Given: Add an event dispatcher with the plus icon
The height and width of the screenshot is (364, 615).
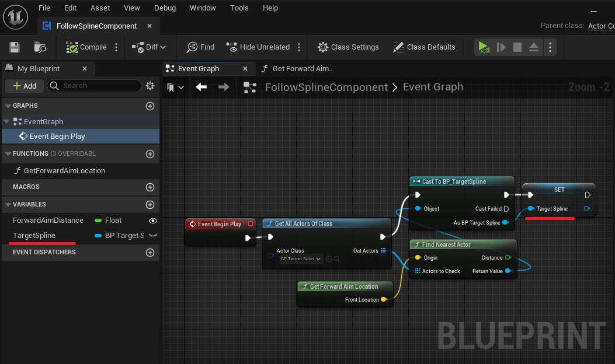Looking at the screenshot, I should pyautogui.click(x=150, y=253).
